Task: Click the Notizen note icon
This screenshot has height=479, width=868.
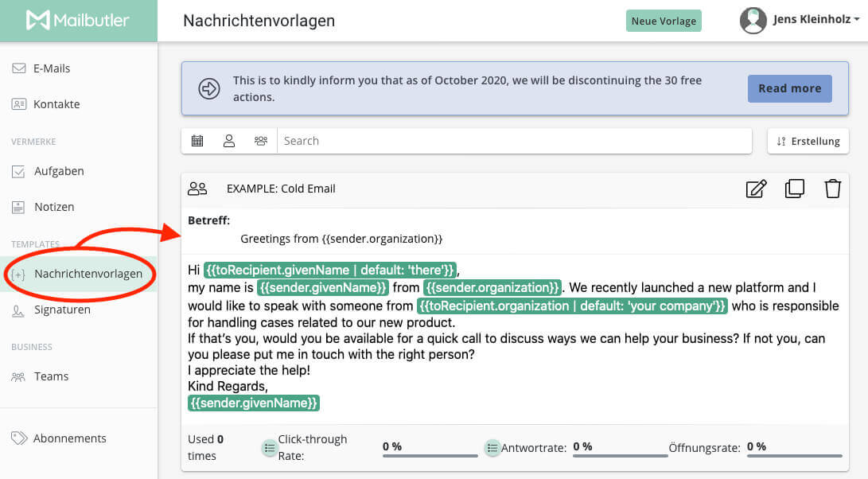Action: 18,207
